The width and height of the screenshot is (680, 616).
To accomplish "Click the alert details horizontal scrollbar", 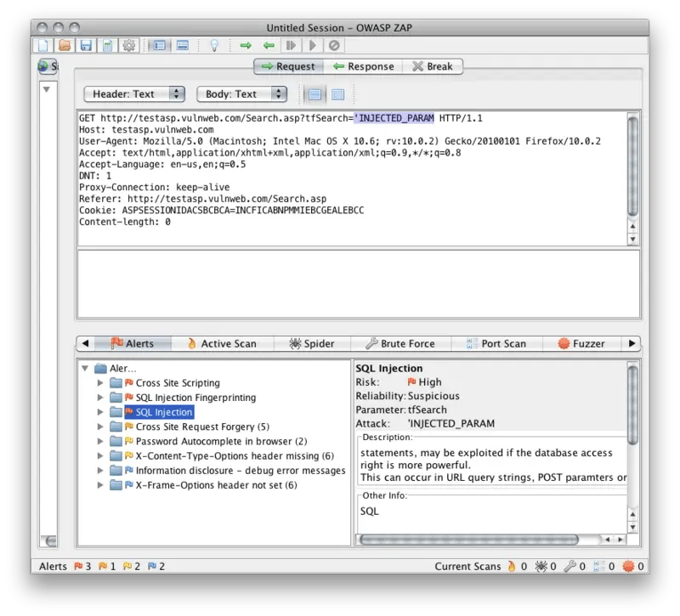I will pyautogui.click(x=467, y=540).
